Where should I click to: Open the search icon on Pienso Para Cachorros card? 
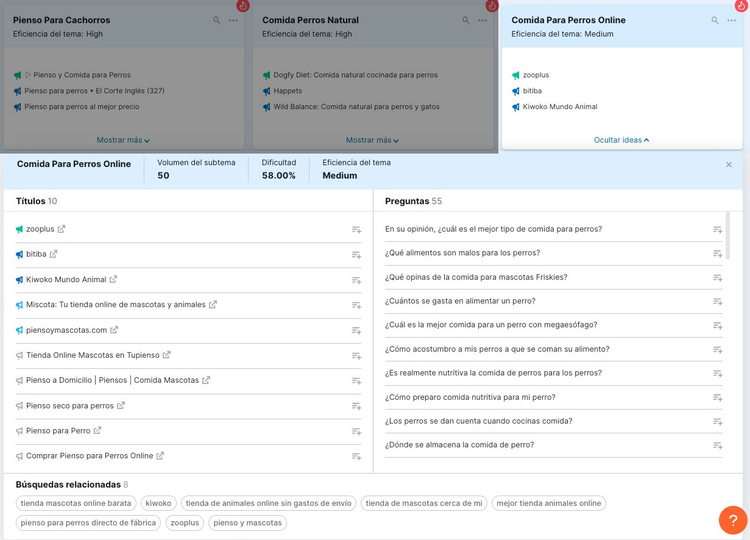[217, 21]
